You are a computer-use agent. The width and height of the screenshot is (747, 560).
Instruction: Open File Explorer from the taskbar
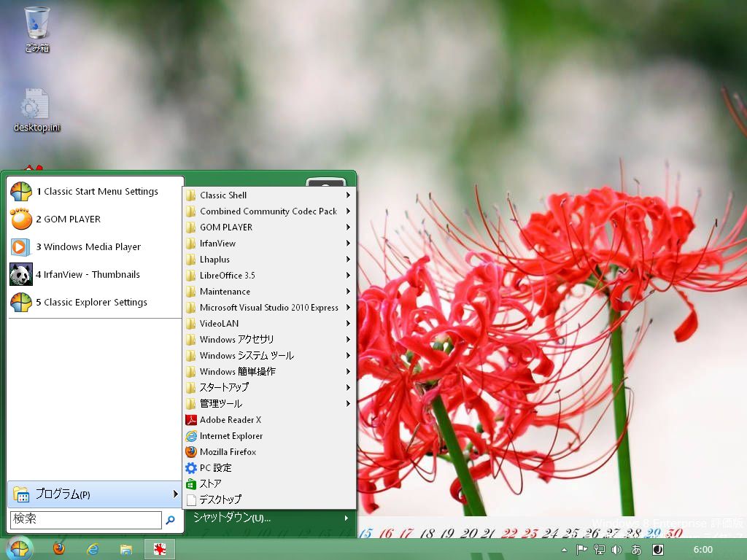pos(126,550)
